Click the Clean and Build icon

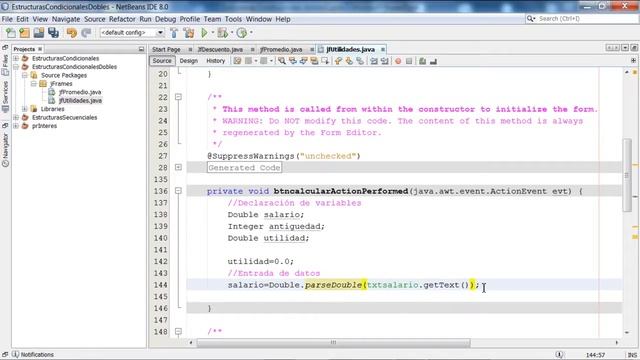(189, 33)
